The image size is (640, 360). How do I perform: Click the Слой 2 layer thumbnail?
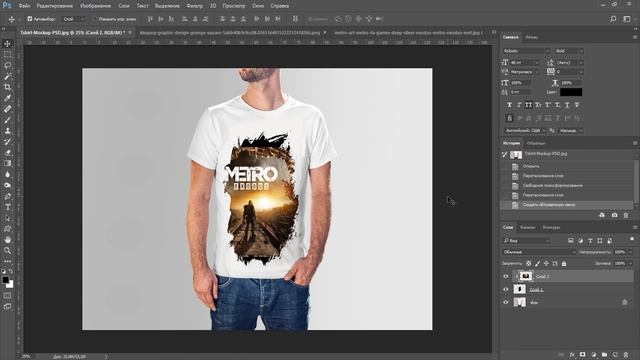pyautogui.click(x=526, y=276)
